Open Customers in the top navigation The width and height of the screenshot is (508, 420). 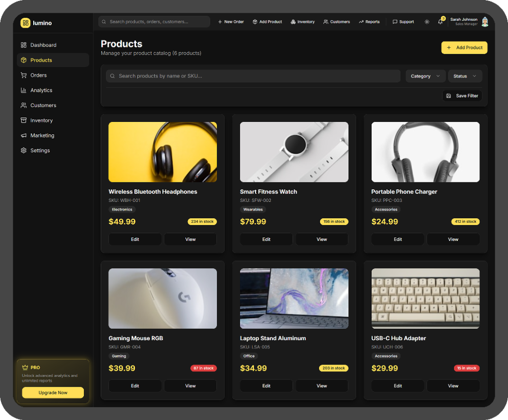(x=336, y=22)
